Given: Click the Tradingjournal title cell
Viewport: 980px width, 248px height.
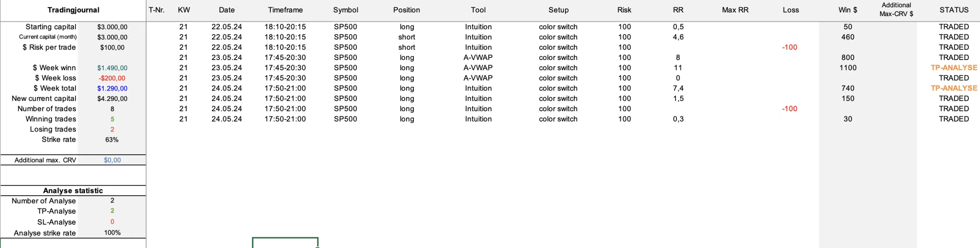Looking at the screenshot, I should pyautogui.click(x=73, y=10).
